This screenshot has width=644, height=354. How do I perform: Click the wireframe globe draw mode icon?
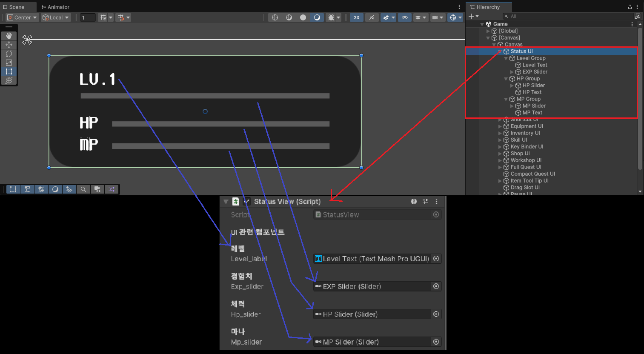tap(275, 17)
